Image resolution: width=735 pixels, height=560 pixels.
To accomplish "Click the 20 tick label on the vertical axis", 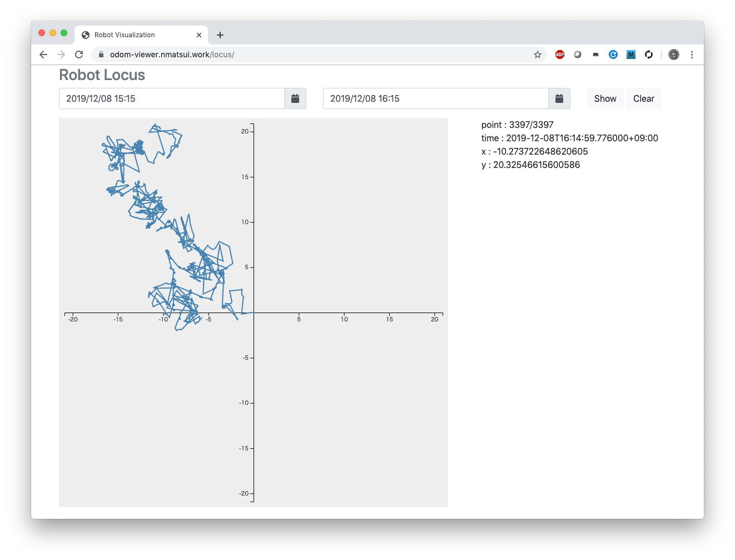I will [245, 132].
